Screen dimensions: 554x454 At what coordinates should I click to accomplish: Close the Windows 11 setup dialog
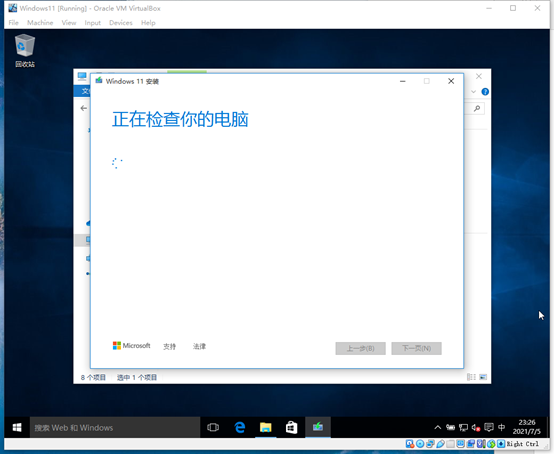tap(451, 81)
